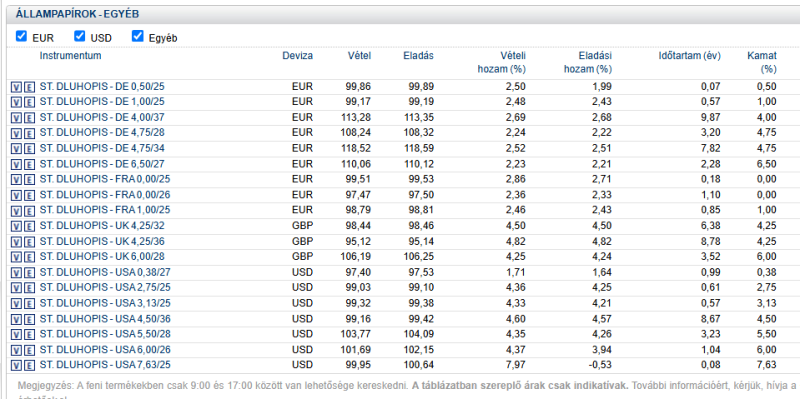Screen dimensions: 800x399
Task: Click the E sell icon for UK 6,00/28
Action: 29,257
